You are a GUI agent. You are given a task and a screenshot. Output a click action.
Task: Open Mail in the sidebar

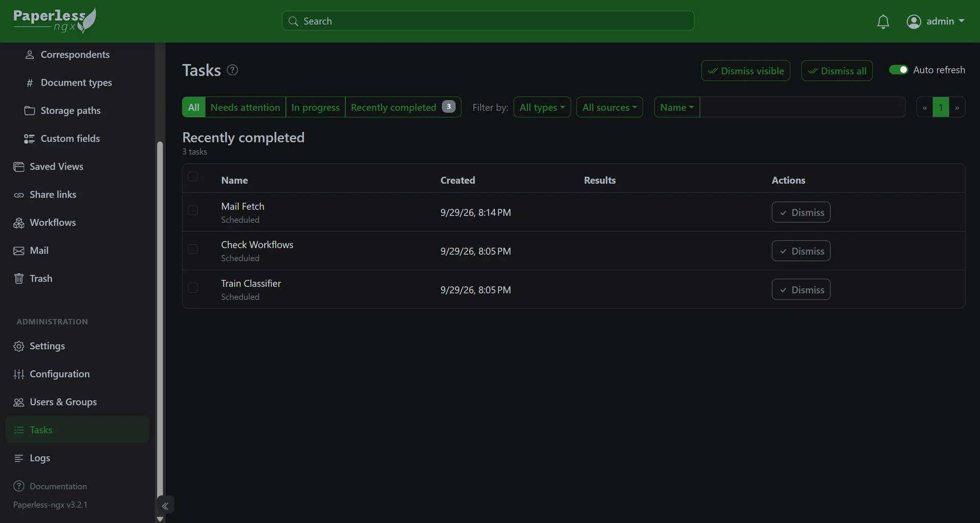[x=39, y=251]
